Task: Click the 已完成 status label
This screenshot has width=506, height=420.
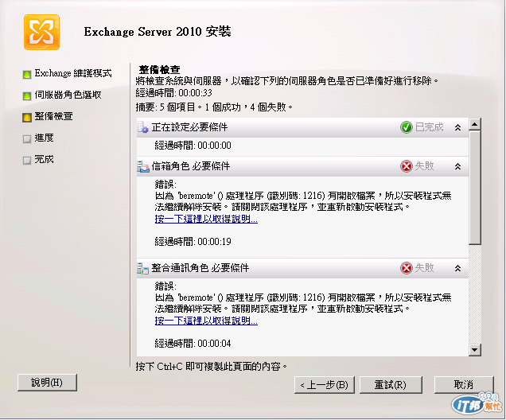Action: click(x=429, y=127)
